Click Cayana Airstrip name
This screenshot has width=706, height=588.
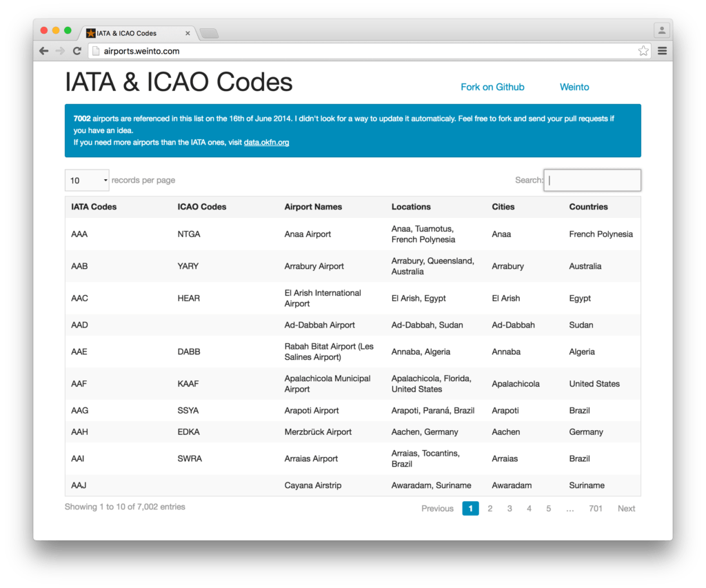[x=312, y=485]
